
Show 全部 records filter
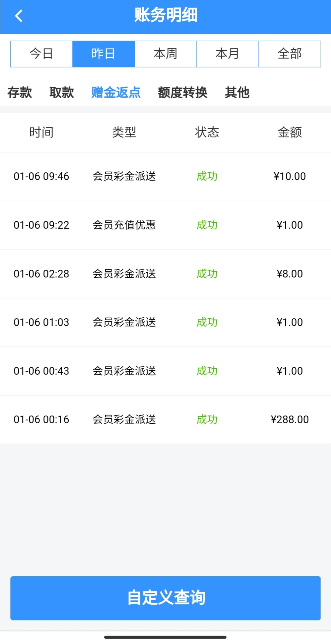tap(290, 54)
